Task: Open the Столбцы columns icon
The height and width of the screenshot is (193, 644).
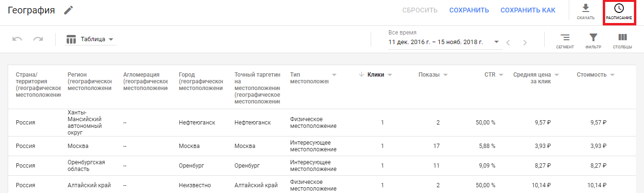Action: [622, 37]
